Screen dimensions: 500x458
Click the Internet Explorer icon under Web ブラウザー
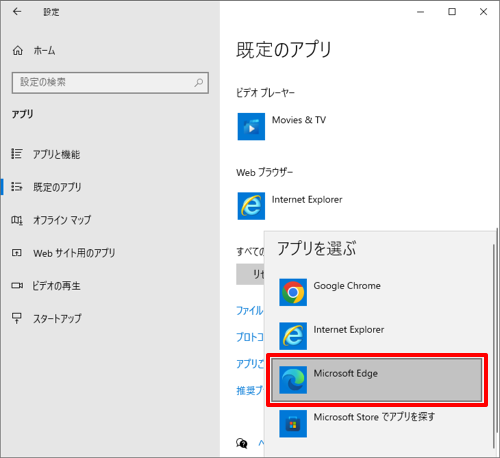click(x=251, y=206)
